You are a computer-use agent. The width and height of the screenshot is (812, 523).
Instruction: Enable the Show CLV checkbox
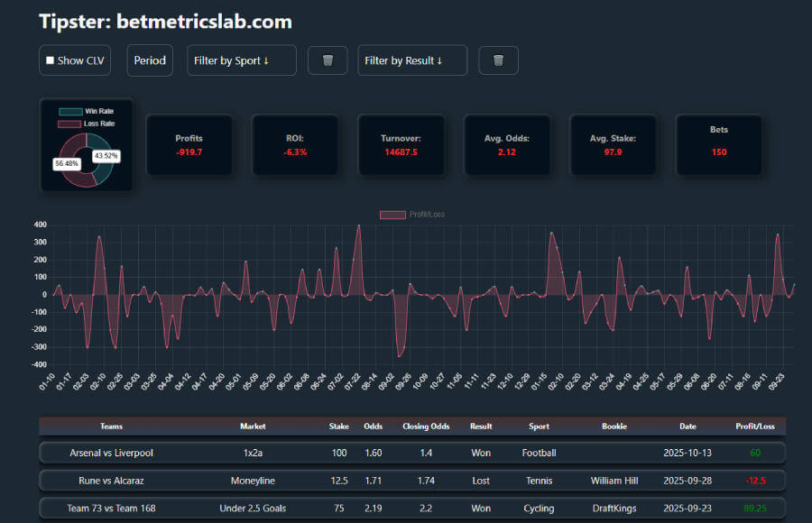(x=51, y=60)
